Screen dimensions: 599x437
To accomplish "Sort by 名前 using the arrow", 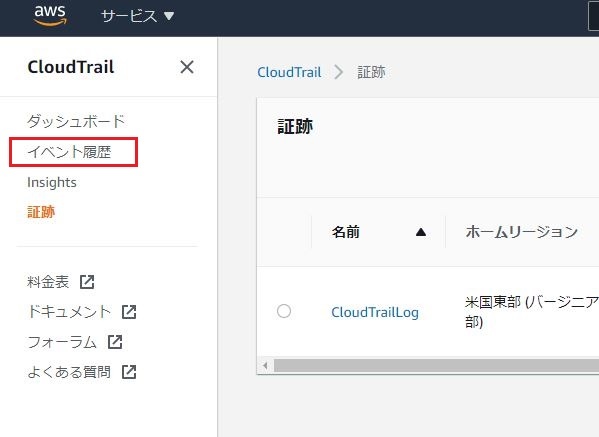I will tap(421, 232).
